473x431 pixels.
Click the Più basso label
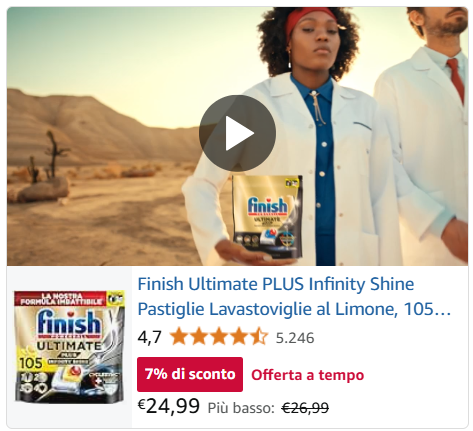[x=241, y=408]
